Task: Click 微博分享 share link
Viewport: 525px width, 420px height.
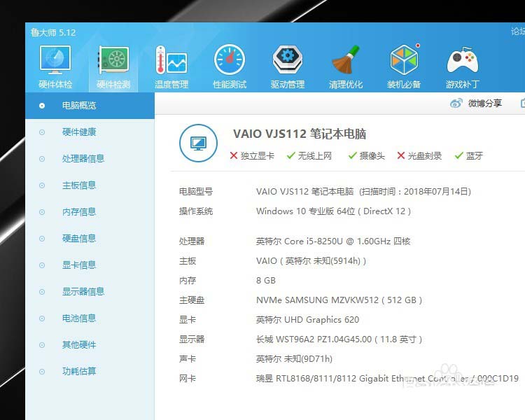Action: (x=485, y=103)
